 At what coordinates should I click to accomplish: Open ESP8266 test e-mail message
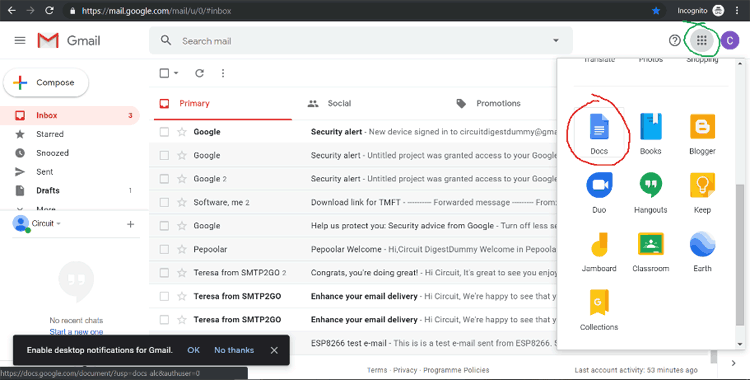353,343
